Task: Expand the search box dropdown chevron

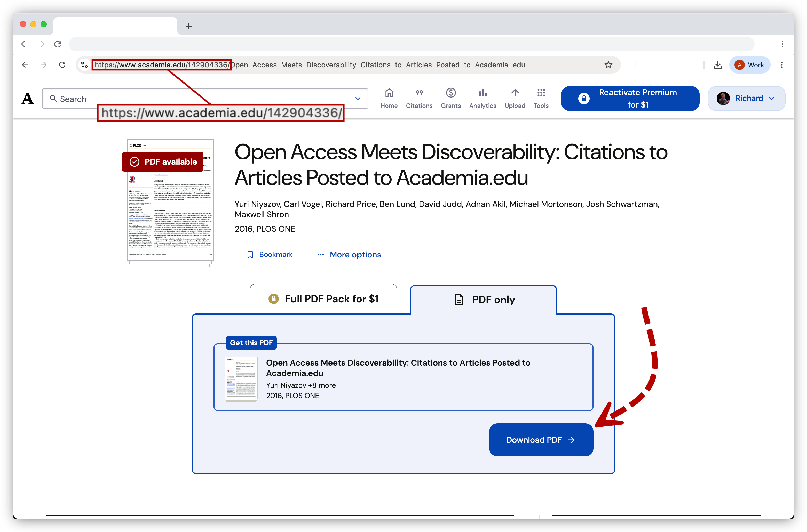Action: [x=358, y=99]
